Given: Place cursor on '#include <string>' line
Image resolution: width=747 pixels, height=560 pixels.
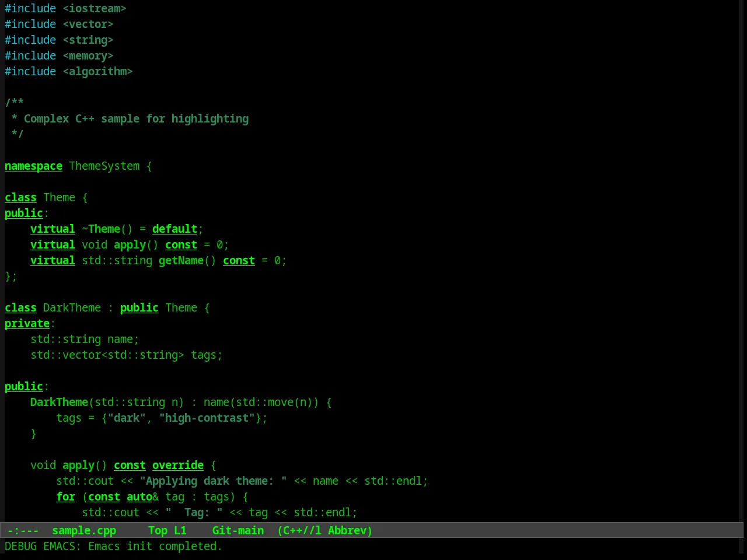Looking at the screenshot, I should coord(59,40).
